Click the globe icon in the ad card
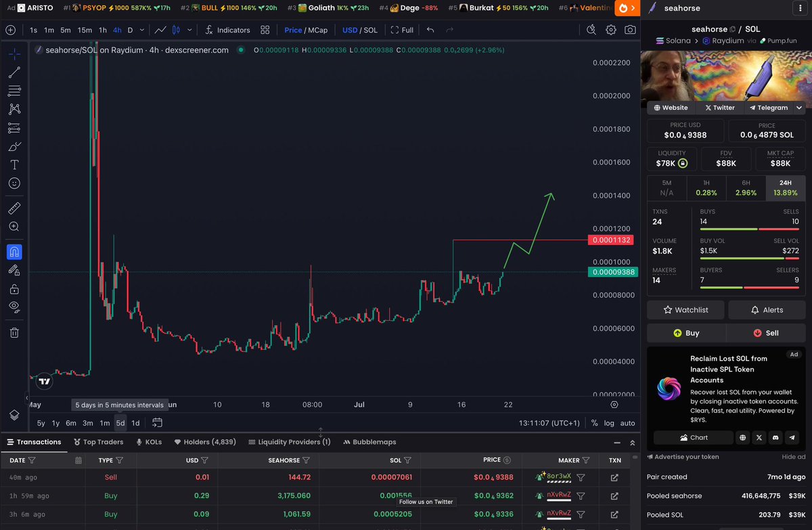 coord(742,437)
